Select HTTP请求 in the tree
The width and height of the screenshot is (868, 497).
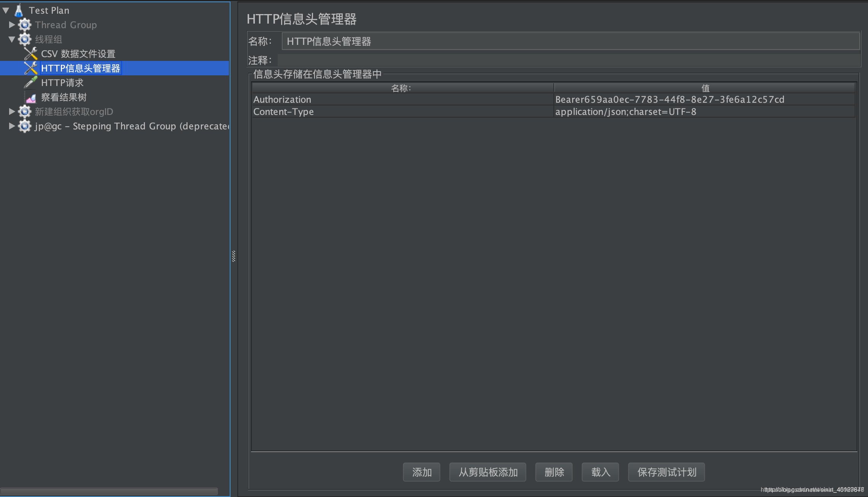(62, 83)
